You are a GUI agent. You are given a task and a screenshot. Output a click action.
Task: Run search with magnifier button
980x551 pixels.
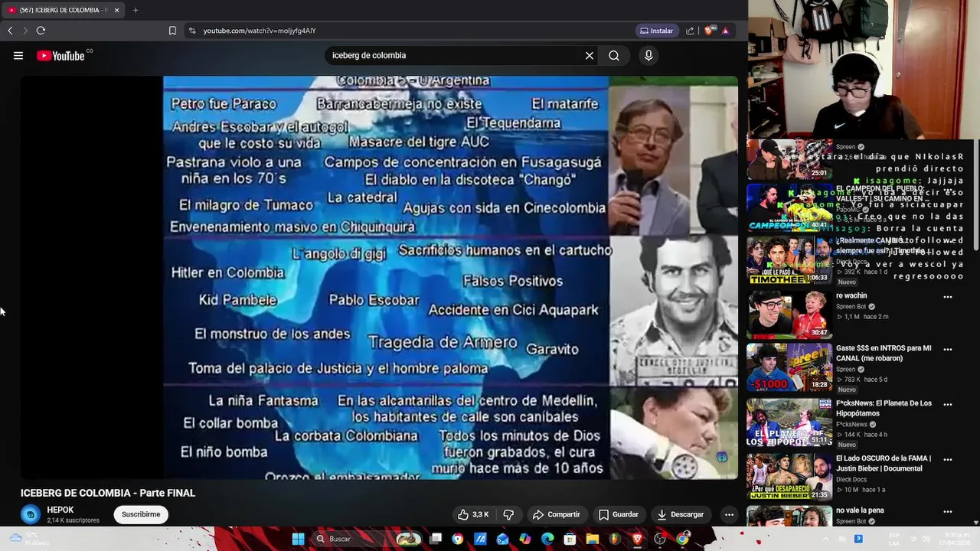[x=614, y=56]
